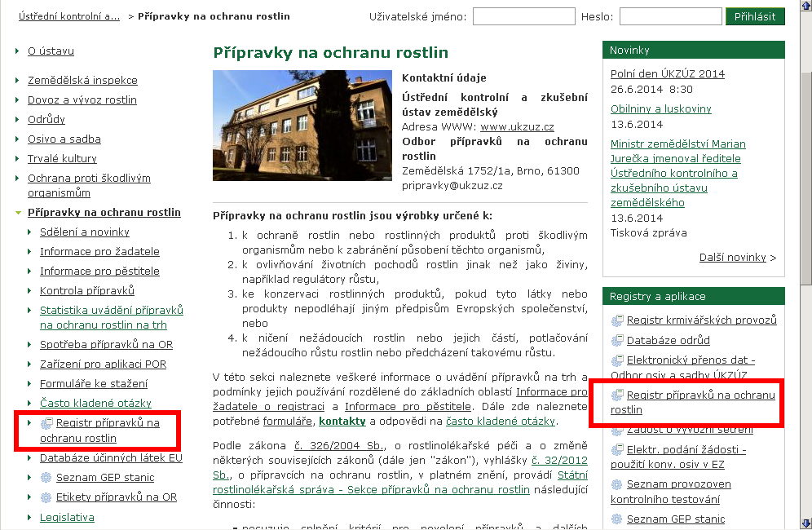Open Trvalé kultury menu item
812x530 pixels.
62,158
